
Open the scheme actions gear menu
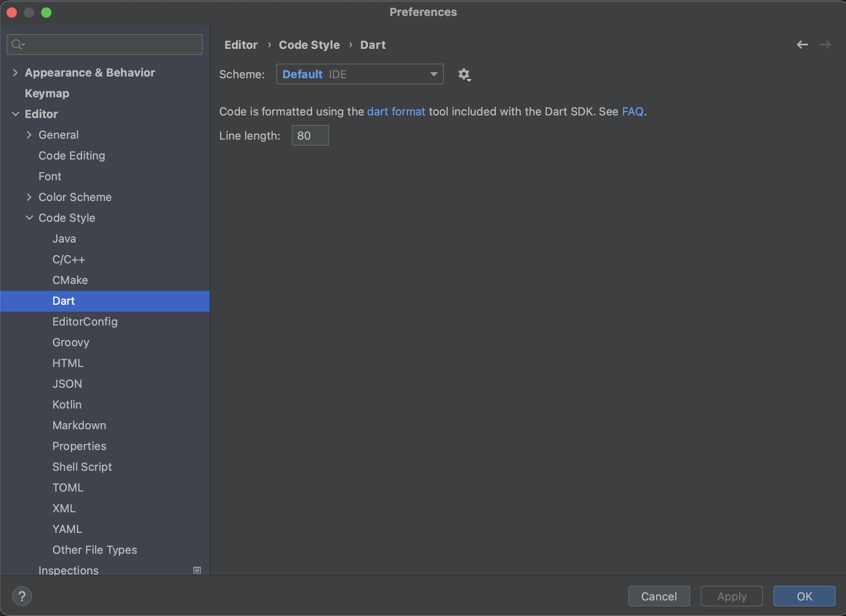point(464,74)
